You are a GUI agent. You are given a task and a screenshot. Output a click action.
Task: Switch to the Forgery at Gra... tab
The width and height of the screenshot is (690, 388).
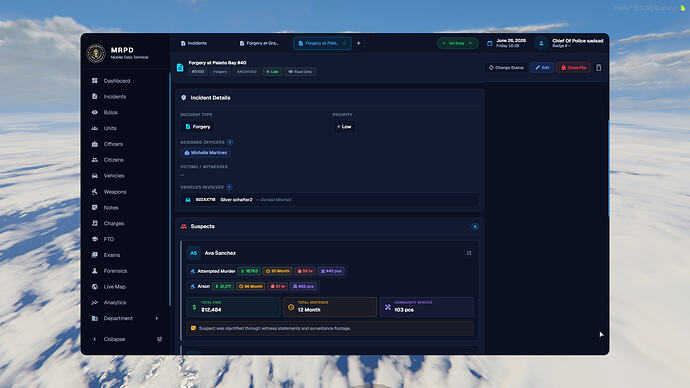(x=259, y=43)
